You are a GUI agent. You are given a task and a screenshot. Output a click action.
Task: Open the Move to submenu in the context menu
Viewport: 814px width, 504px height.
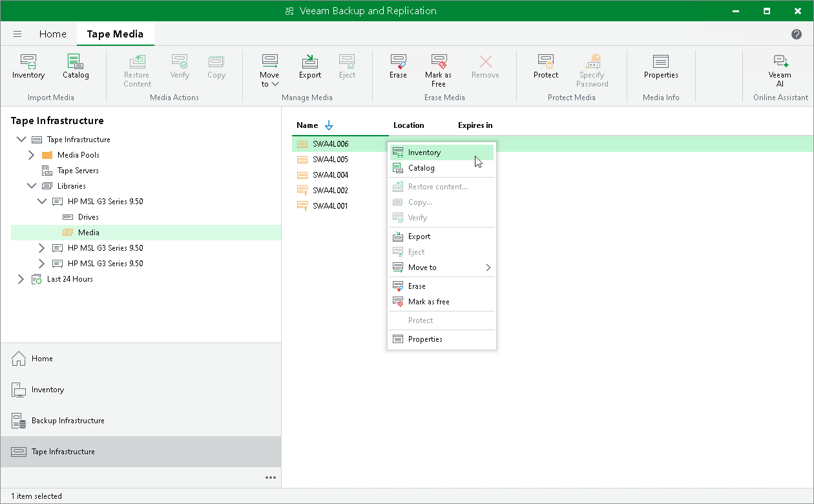coord(441,268)
